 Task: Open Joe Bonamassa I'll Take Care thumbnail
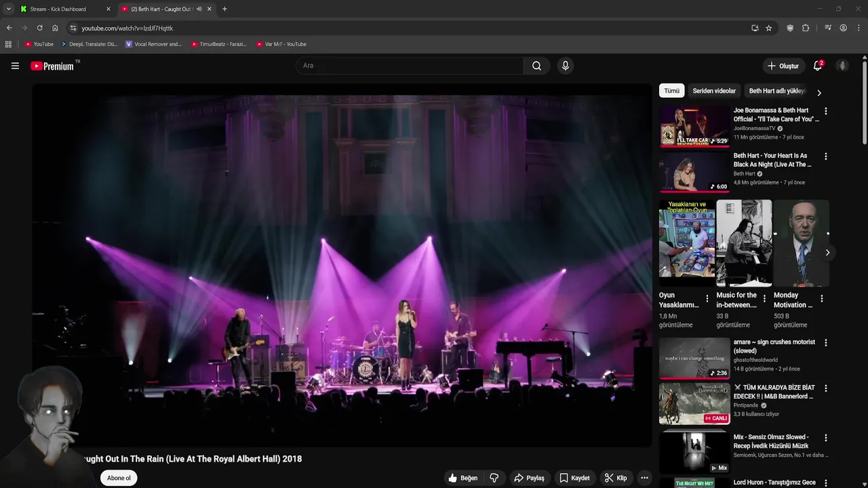[694, 126]
